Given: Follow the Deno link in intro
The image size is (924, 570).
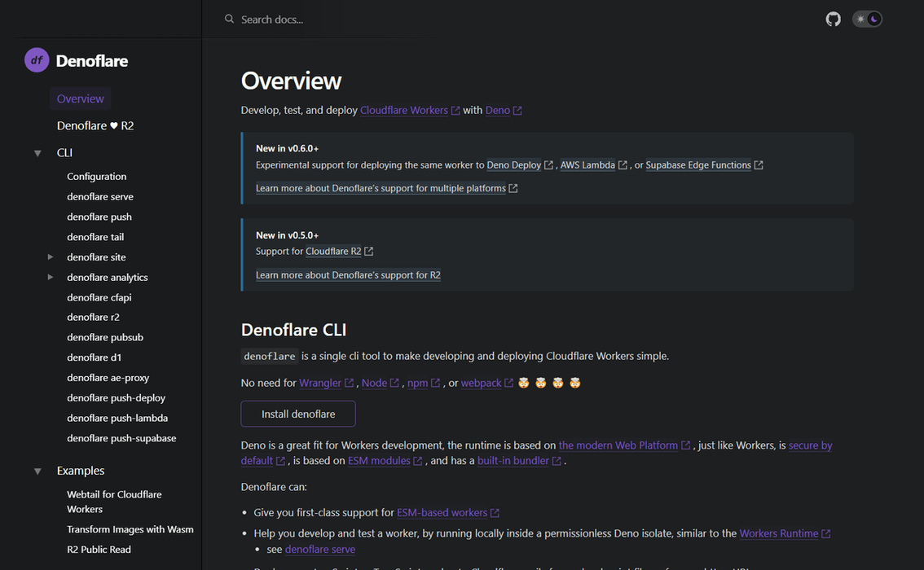Looking at the screenshot, I should tap(497, 110).
